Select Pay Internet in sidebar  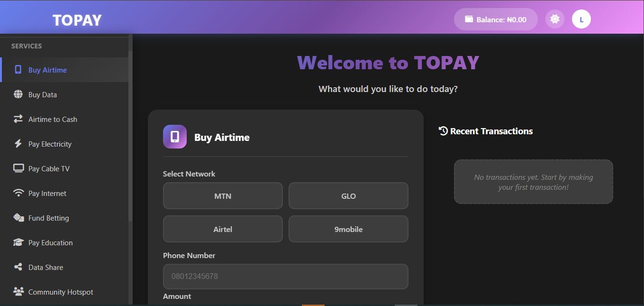[64, 193]
